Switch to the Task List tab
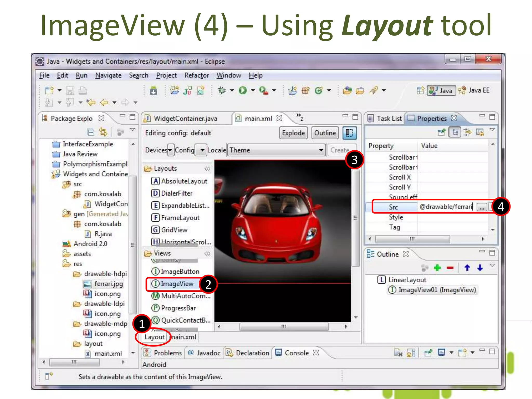Image resolution: width=532 pixels, height=399 pixels. tap(385, 118)
